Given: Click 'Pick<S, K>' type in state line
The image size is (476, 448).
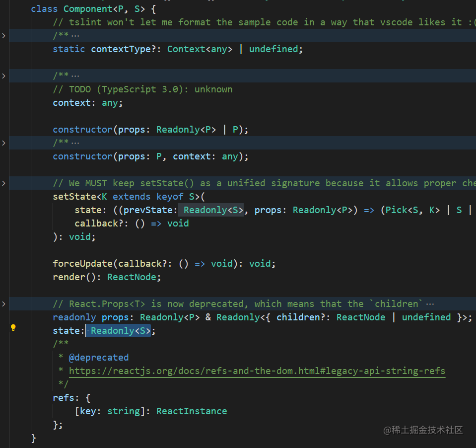Looking at the screenshot, I should [413, 210].
